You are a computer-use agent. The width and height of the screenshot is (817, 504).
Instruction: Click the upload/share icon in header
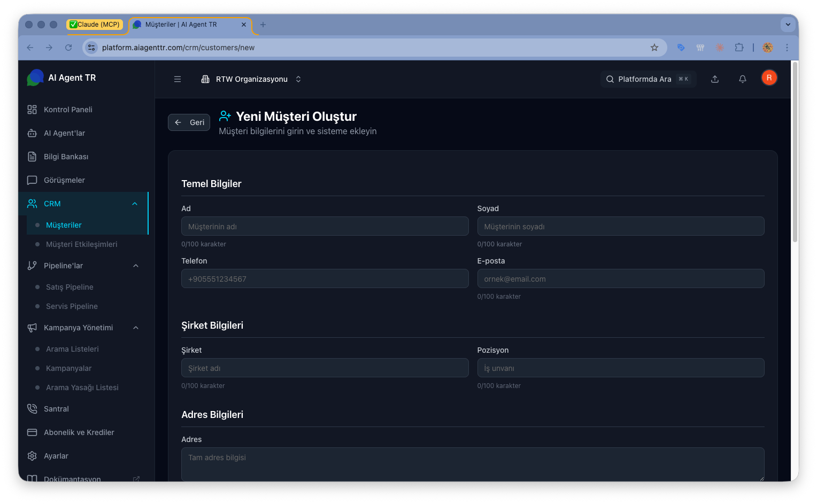coord(715,79)
